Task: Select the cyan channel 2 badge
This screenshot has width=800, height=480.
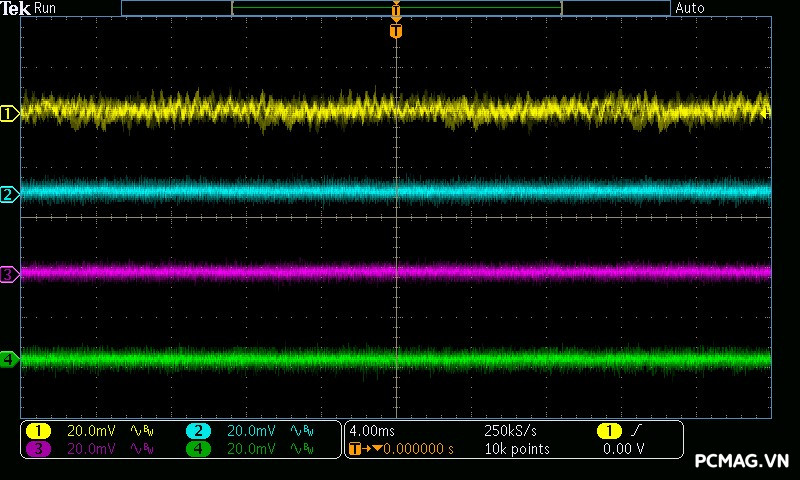Action: coord(198,431)
